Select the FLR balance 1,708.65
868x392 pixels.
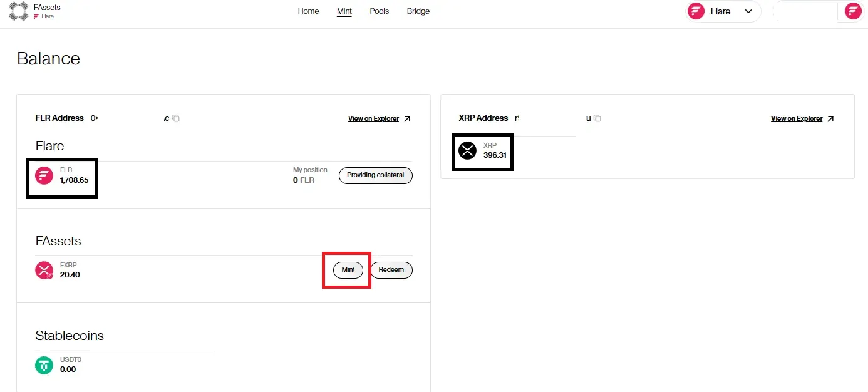[x=74, y=180]
